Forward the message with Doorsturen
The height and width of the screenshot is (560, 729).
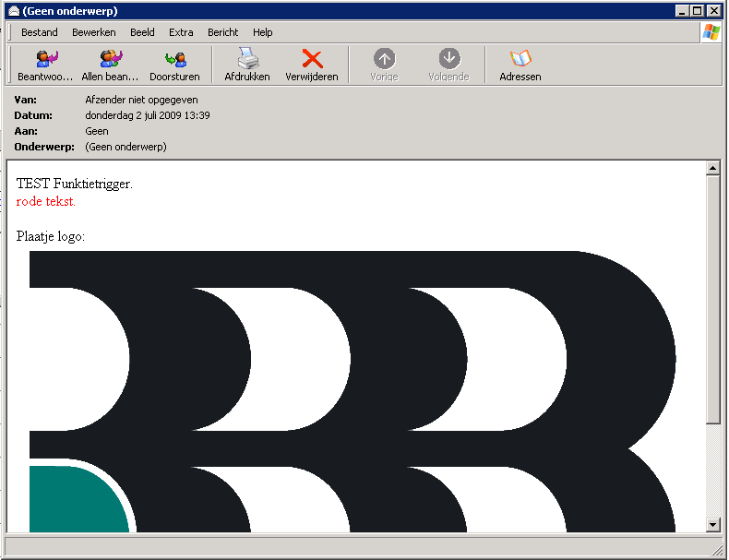point(174,65)
